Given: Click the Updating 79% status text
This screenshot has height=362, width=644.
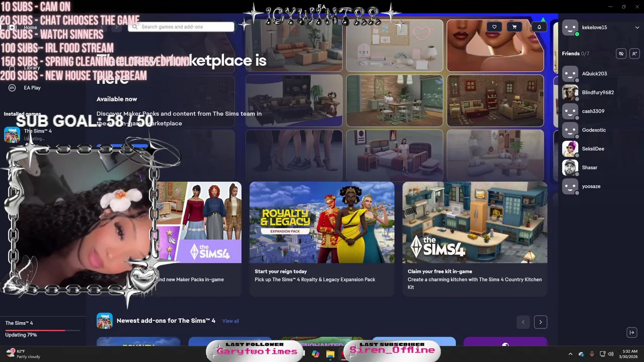Looking at the screenshot, I should (21, 335).
